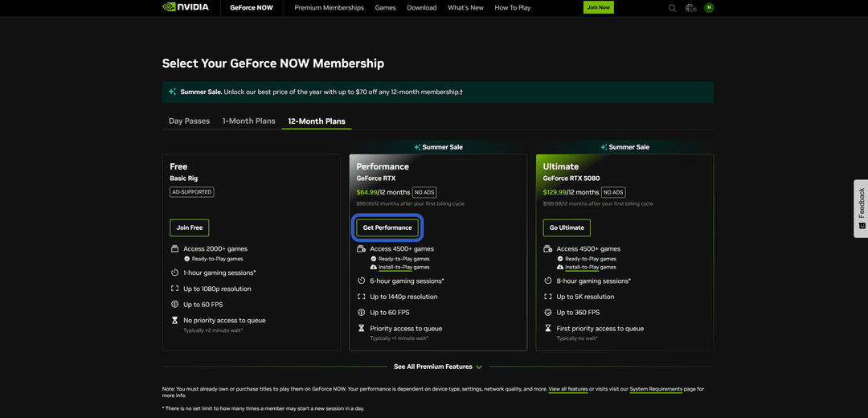
Task: Open the System Requirements link
Action: (x=656, y=389)
